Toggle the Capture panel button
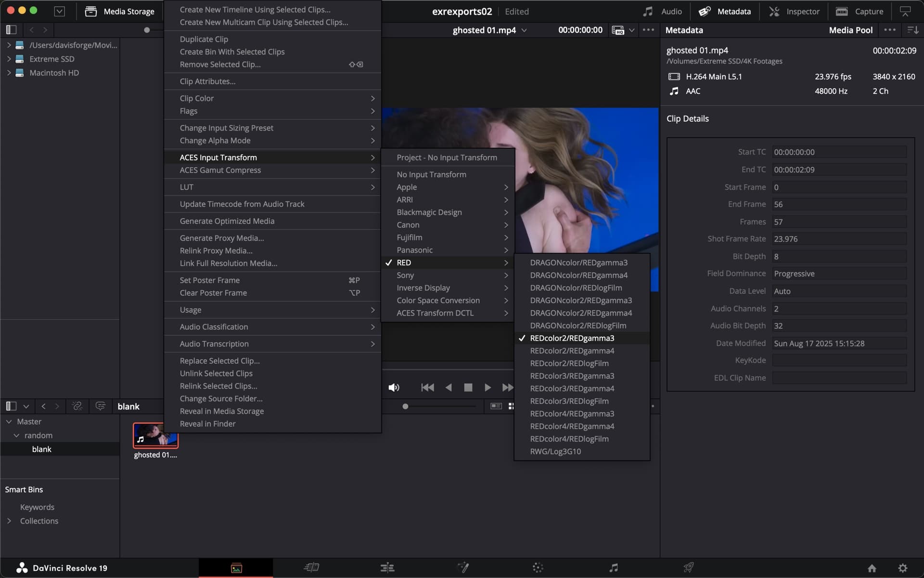The width and height of the screenshot is (924, 578). (x=860, y=12)
